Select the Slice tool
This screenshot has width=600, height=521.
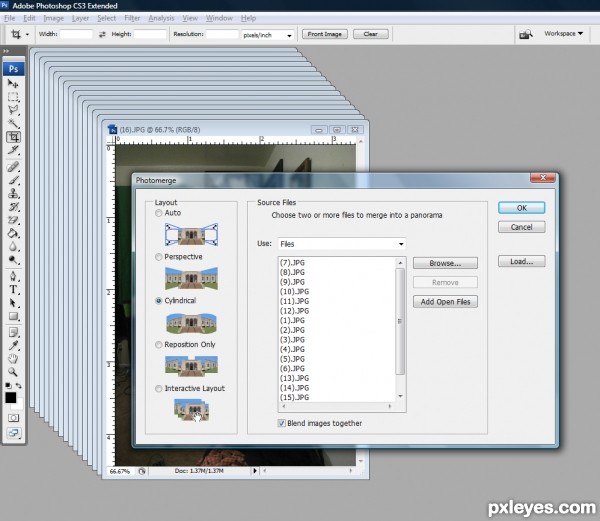pos(13,150)
